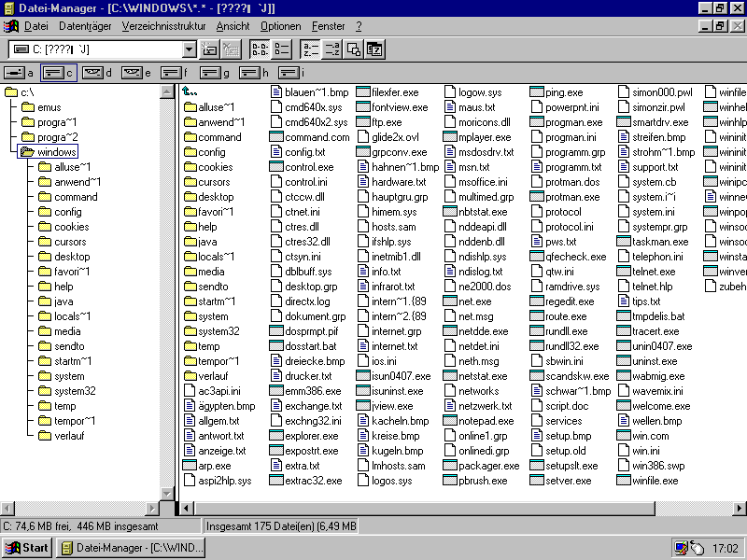Select CD-ROM drive d icon
This screenshot has height=560, width=747.
click(x=92, y=73)
